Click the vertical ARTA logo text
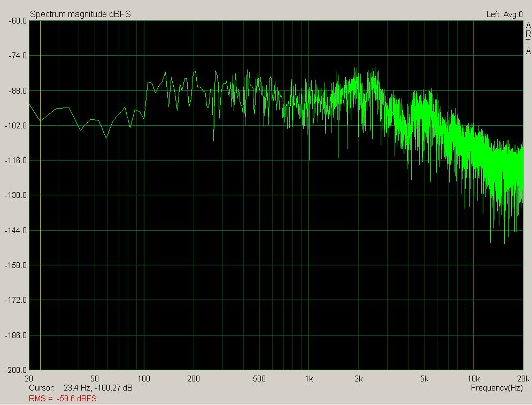Image resolution: width=532 pixels, height=405 pixels. coord(528,39)
